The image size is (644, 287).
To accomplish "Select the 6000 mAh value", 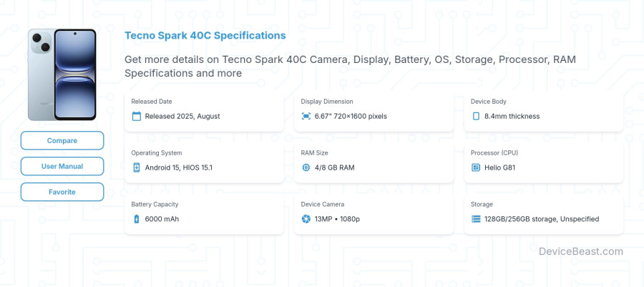I will pos(162,219).
